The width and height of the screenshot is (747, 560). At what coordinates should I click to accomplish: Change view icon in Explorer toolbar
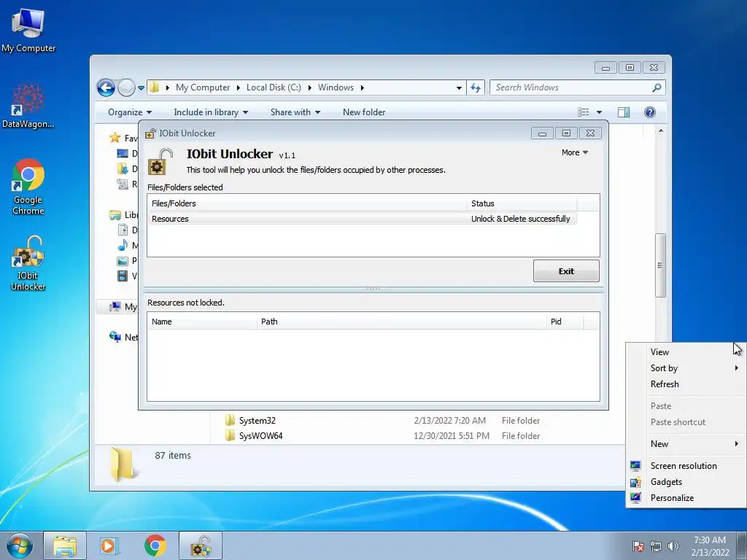coord(584,112)
